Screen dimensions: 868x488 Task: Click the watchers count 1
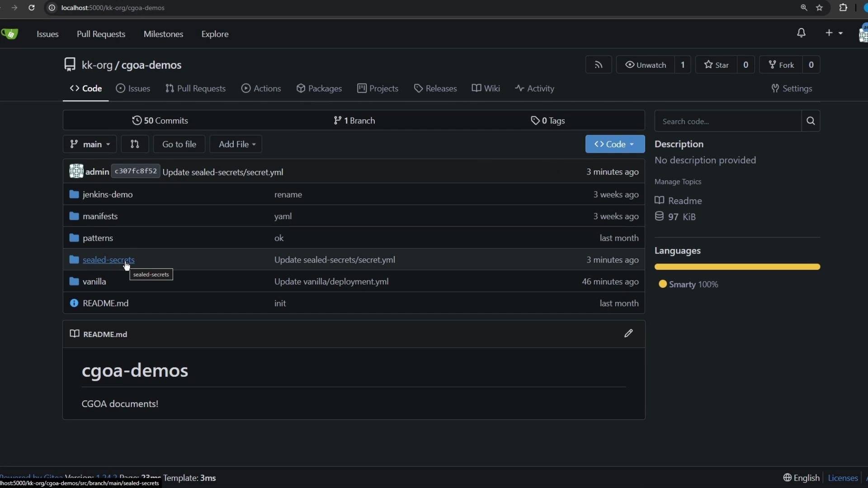pyautogui.click(x=683, y=65)
